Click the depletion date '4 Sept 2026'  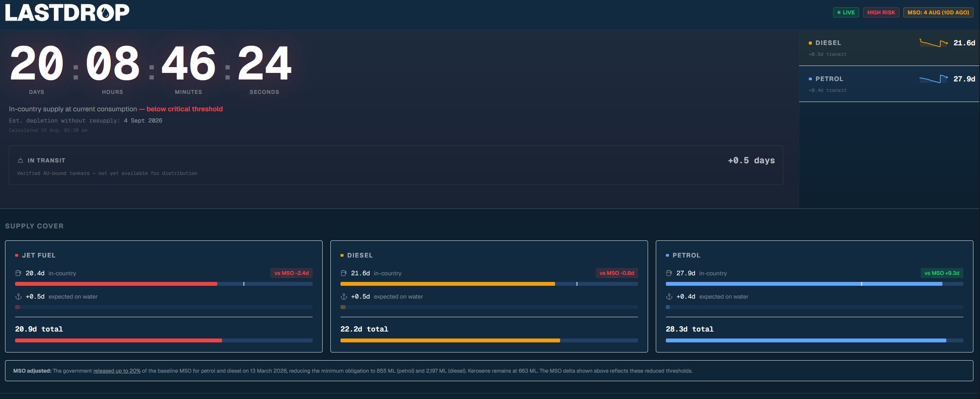pyautogui.click(x=143, y=121)
